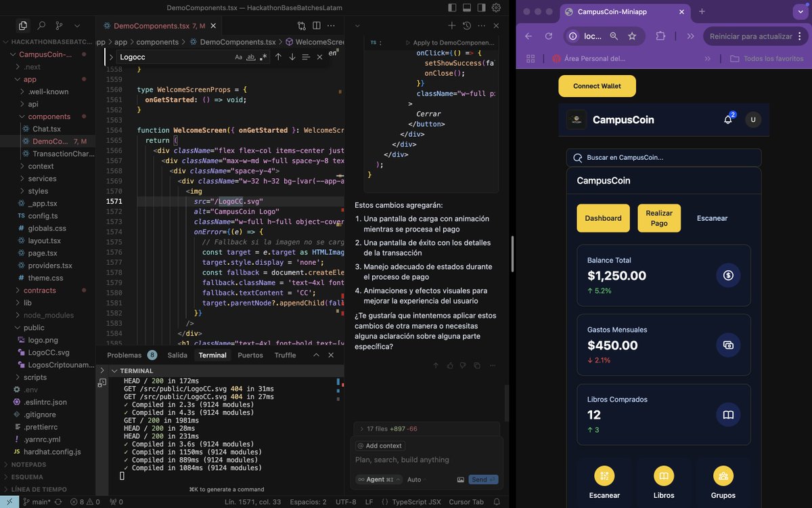Image resolution: width=812 pixels, height=508 pixels.
Task: Open the Explorer view icon in Cursor
Action: pos(22,26)
